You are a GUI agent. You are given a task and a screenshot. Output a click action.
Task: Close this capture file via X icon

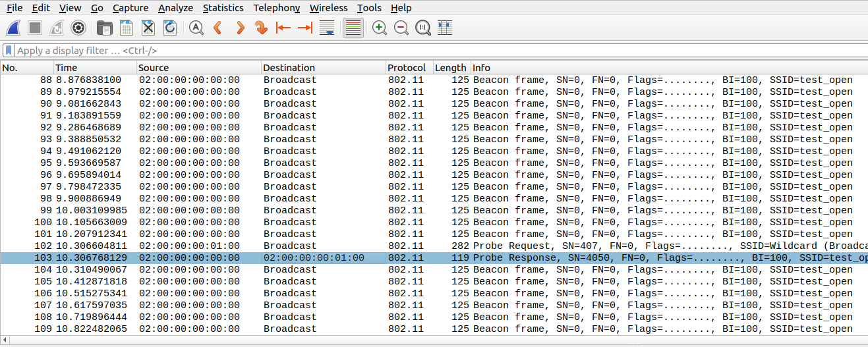[148, 28]
